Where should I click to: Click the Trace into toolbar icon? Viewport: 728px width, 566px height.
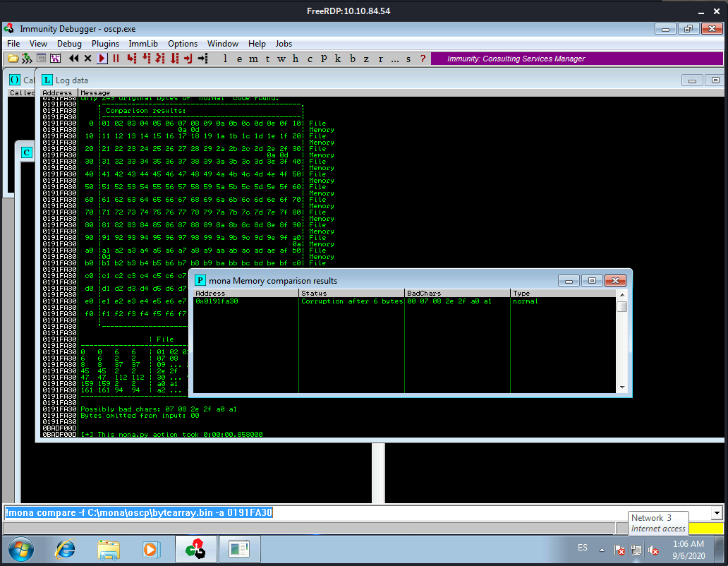160,59
